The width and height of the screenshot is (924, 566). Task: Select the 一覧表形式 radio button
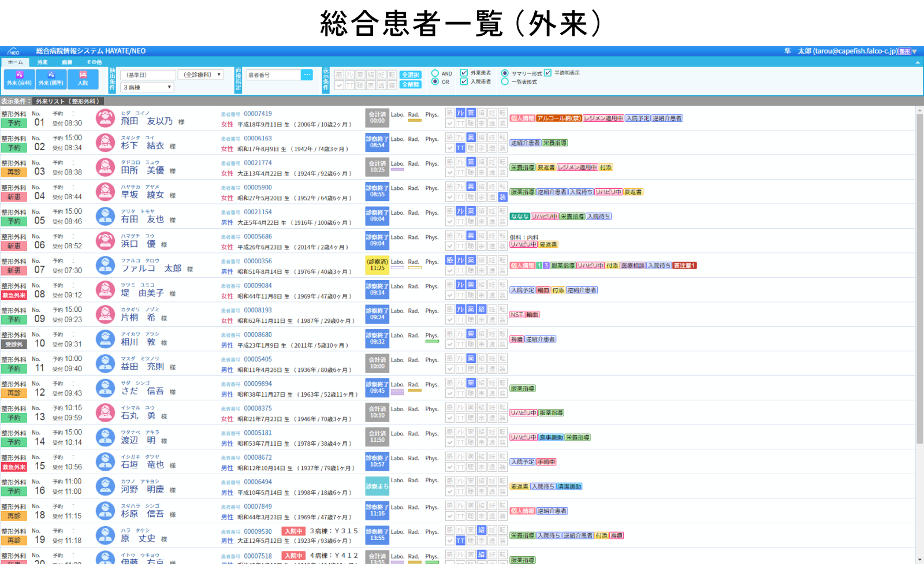(505, 81)
